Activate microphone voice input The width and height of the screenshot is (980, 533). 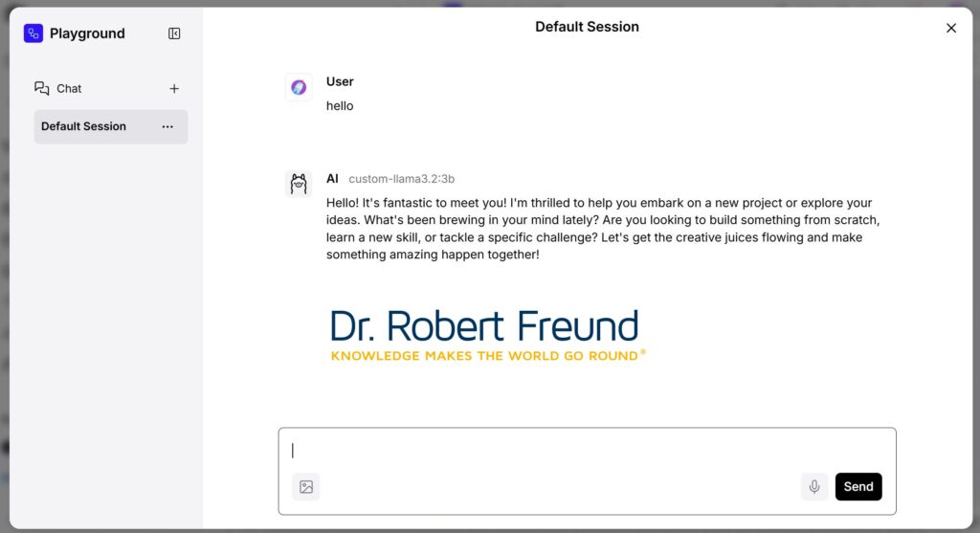(x=814, y=487)
